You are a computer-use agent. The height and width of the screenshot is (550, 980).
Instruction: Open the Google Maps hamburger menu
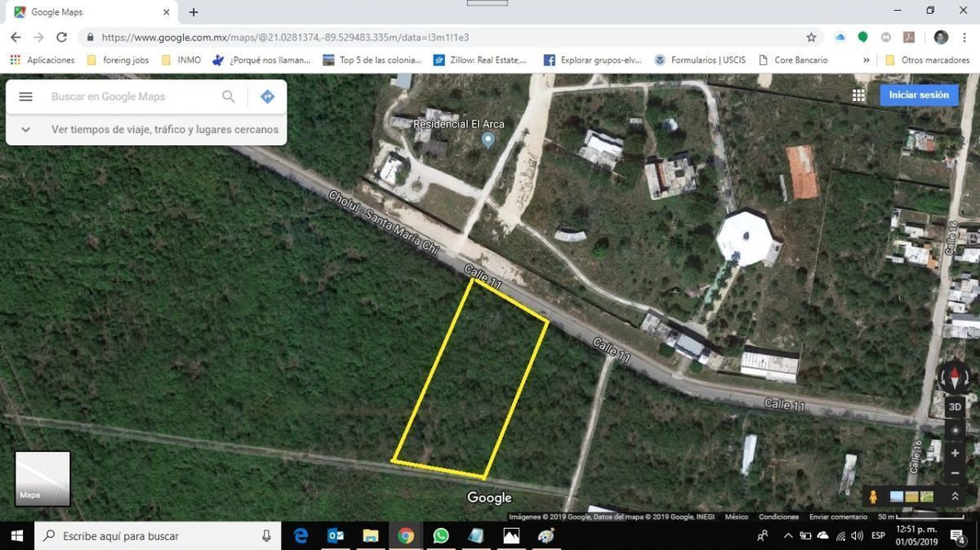[25, 96]
